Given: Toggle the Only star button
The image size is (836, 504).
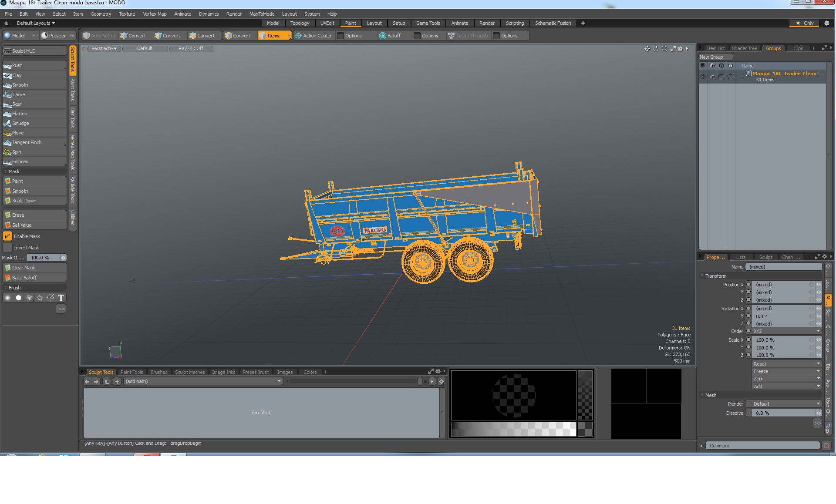Looking at the screenshot, I should tap(804, 23).
